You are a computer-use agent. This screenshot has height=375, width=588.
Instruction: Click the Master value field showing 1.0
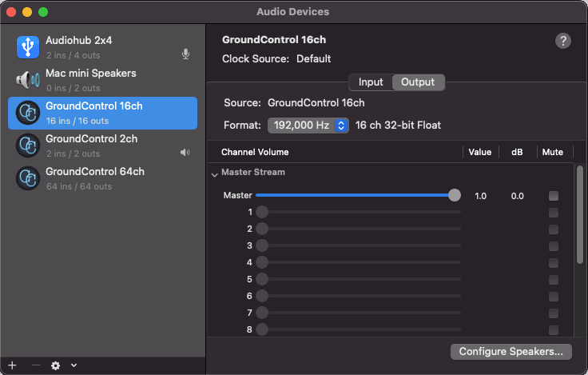[x=480, y=196]
